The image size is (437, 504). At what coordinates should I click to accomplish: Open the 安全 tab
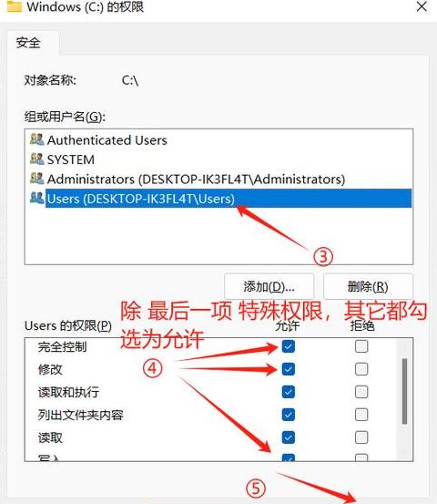(x=28, y=43)
